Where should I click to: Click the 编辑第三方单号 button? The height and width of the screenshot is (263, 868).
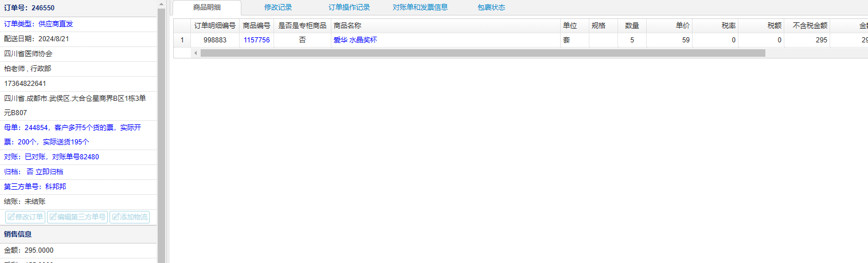[x=77, y=217]
